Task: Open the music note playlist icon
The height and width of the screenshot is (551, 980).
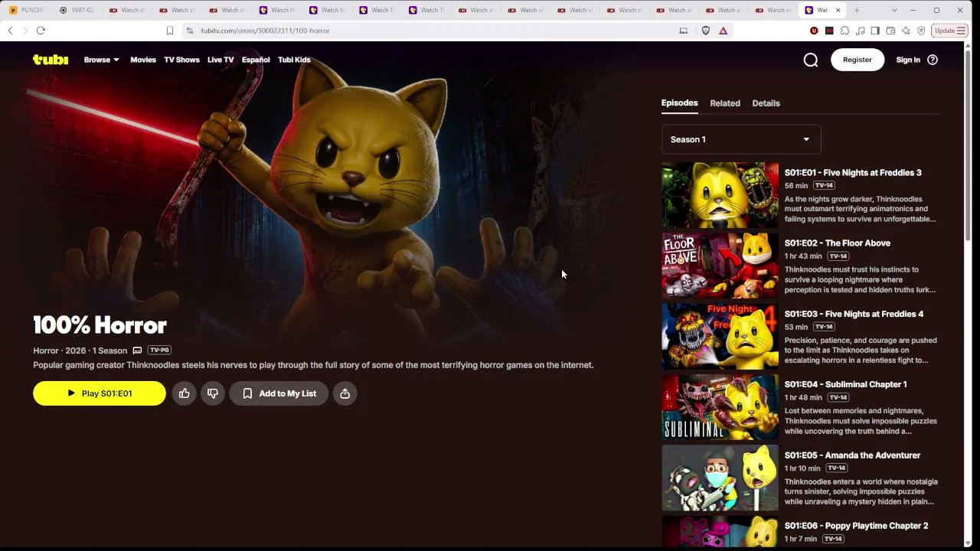Action: pyautogui.click(x=860, y=31)
